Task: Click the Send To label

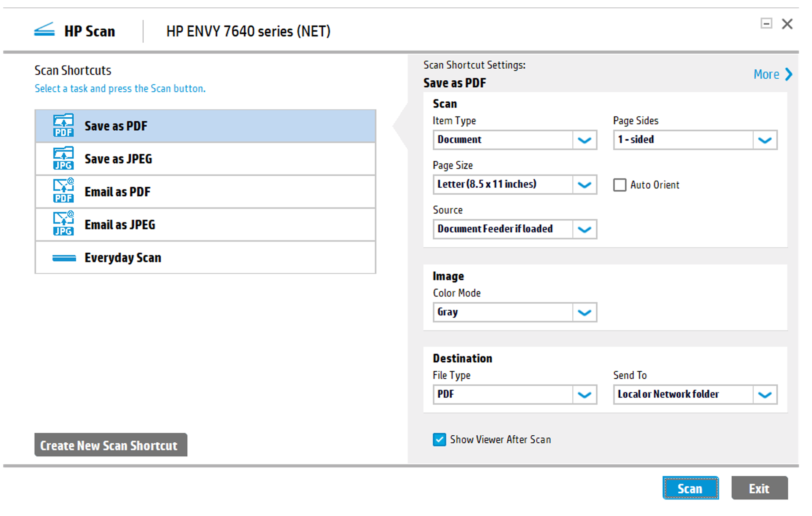Action: (630, 375)
